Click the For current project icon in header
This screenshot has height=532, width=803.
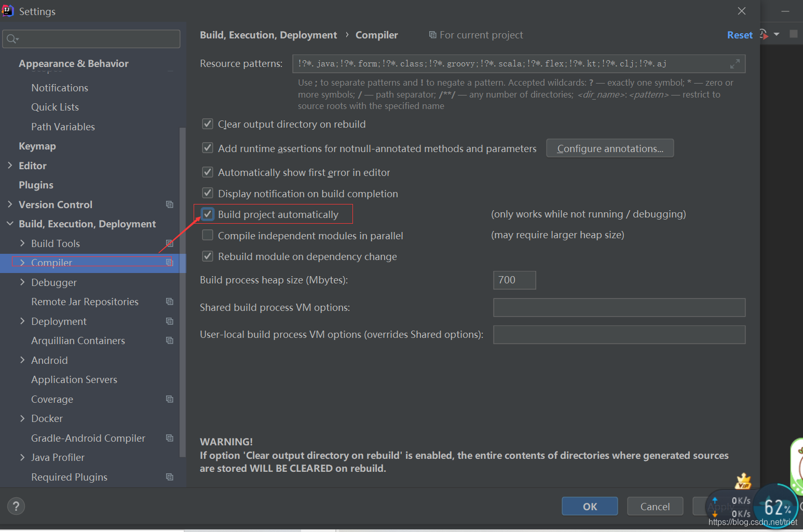432,35
